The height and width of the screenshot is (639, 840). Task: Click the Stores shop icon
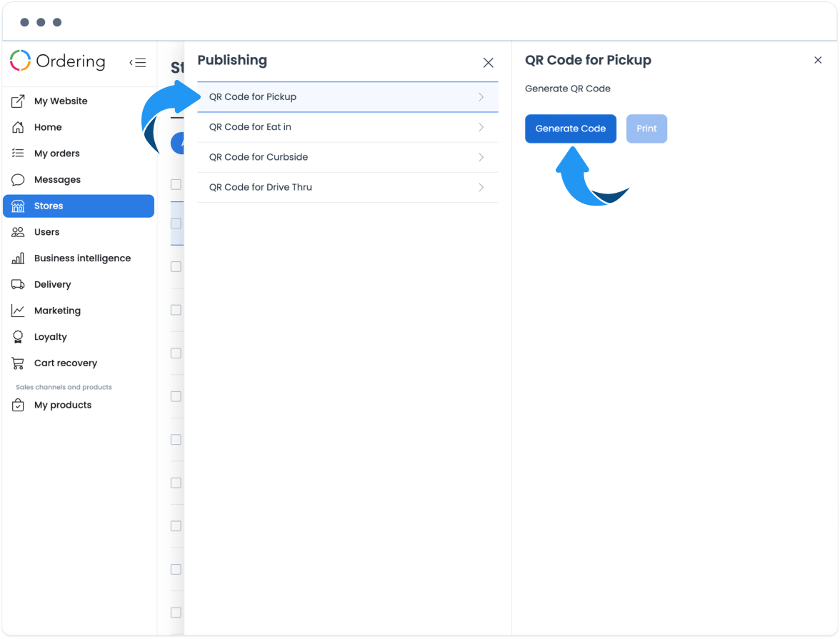18,206
